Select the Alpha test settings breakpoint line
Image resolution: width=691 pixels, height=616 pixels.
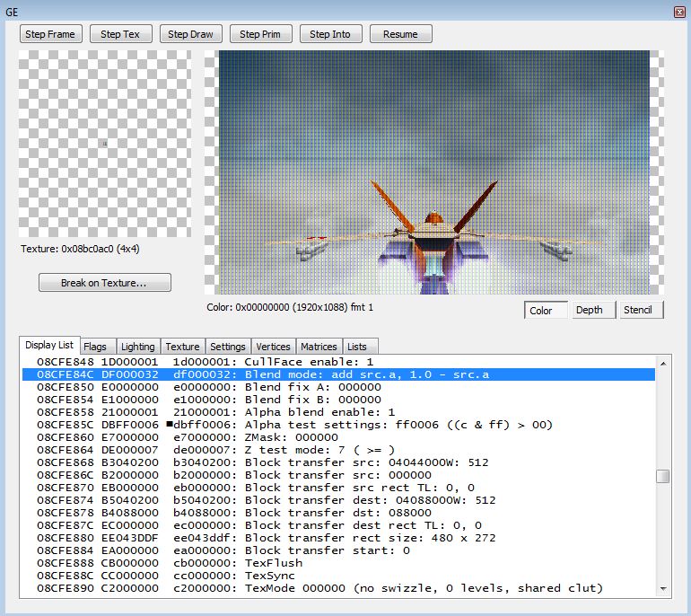[x=341, y=425]
